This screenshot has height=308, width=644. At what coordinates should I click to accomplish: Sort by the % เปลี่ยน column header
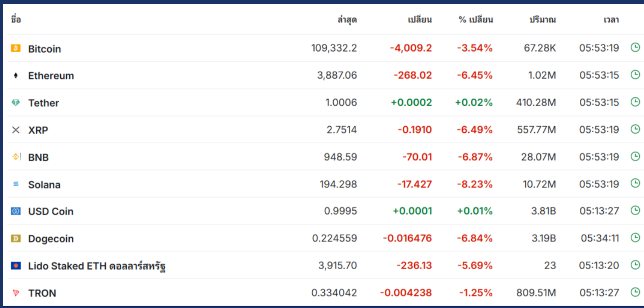pos(476,20)
